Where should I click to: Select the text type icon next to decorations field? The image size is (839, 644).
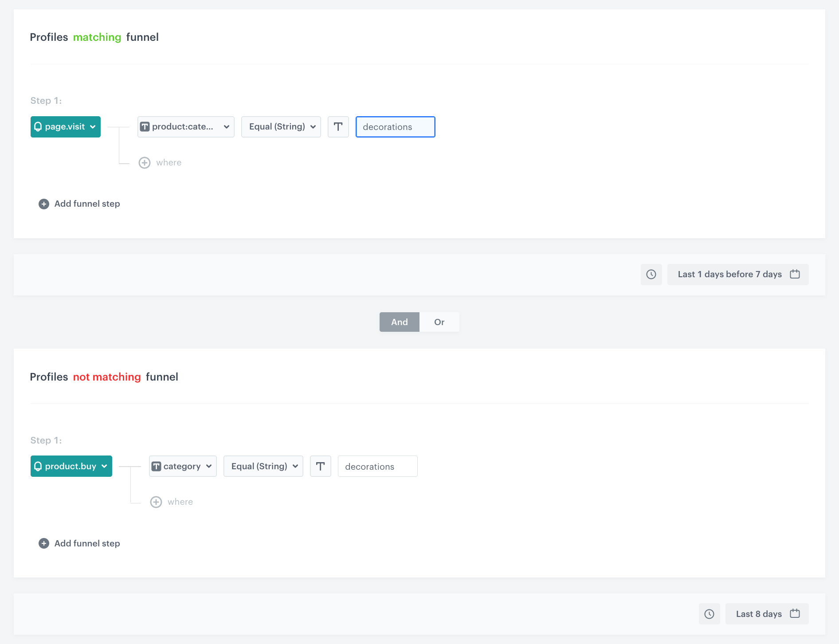[338, 127]
